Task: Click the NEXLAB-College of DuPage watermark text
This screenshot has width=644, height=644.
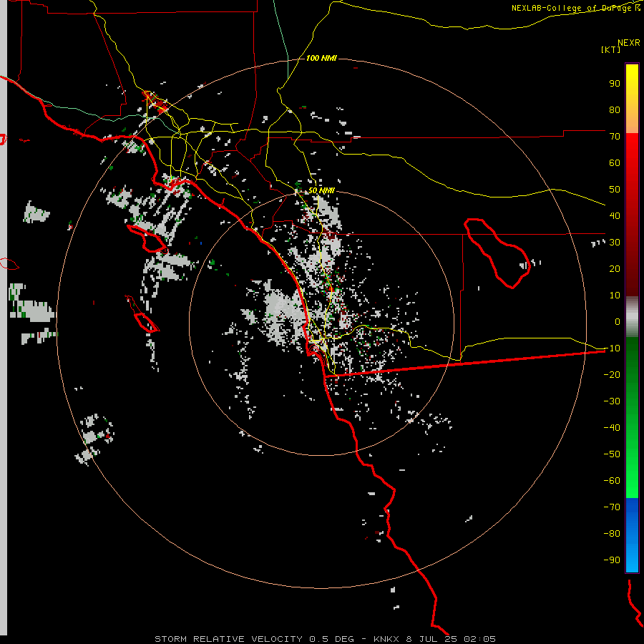Action: [x=576, y=8]
